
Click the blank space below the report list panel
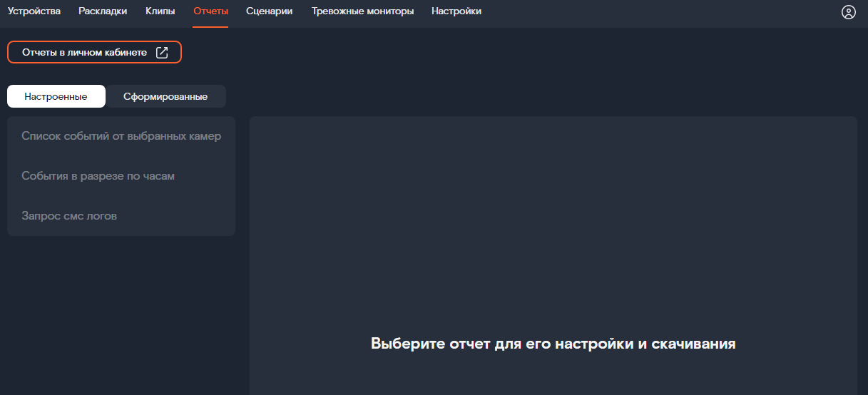[x=121, y=314]
